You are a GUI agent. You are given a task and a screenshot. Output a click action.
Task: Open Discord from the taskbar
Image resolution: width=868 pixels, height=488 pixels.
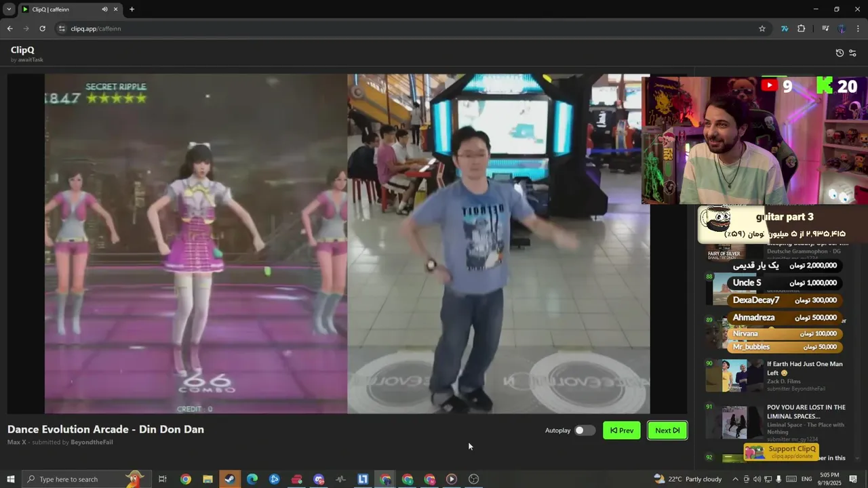[x=319, y=479]
